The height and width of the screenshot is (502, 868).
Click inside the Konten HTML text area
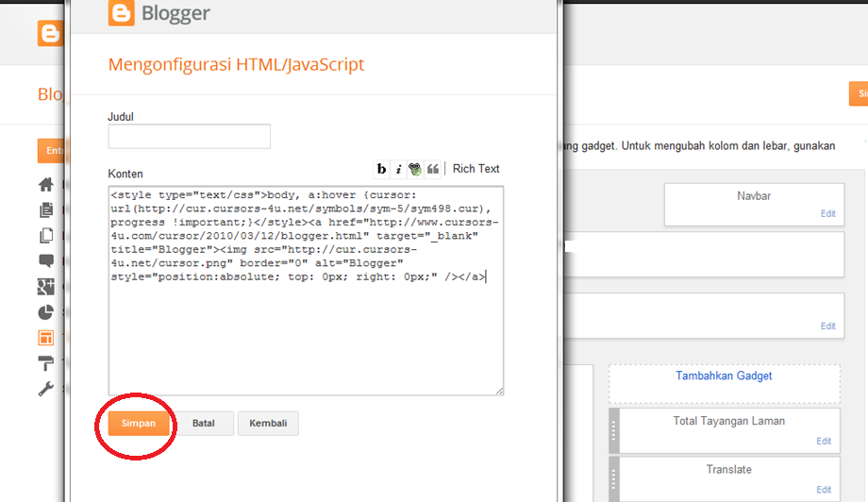306,291
